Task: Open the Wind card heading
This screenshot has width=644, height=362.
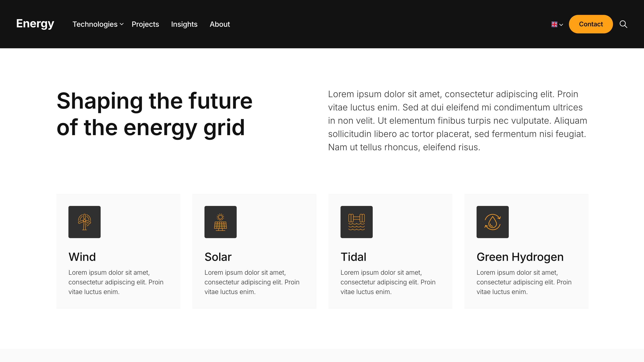Action: pyautogui.click(x=82, y=257)
